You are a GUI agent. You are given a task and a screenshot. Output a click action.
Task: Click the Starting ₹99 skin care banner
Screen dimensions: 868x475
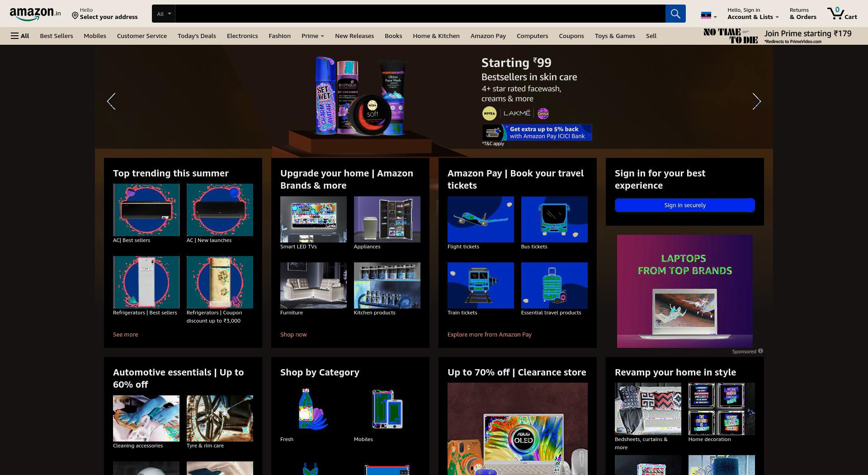click(434, 101)
